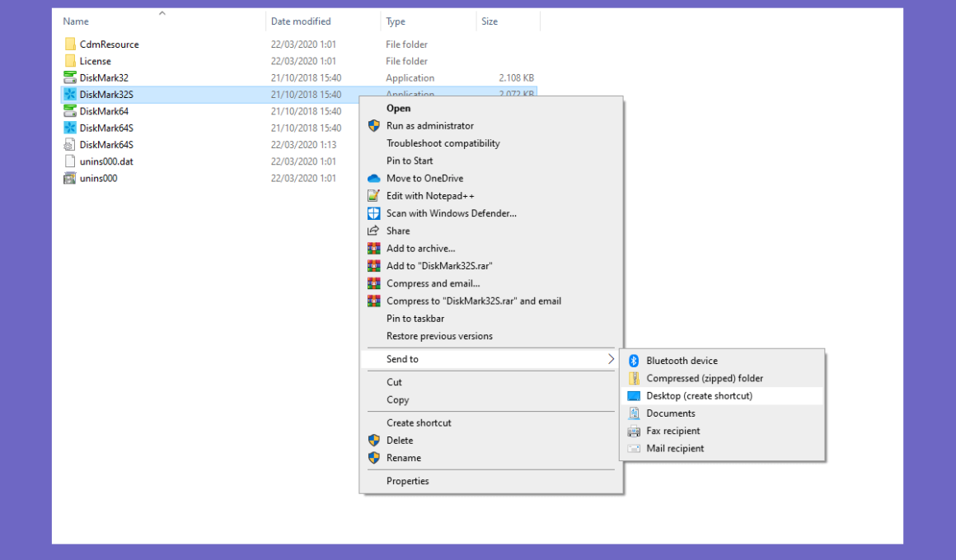Select the DiskMark64 file name
Viewport: 956px width, 560px height.
(104, 111)
